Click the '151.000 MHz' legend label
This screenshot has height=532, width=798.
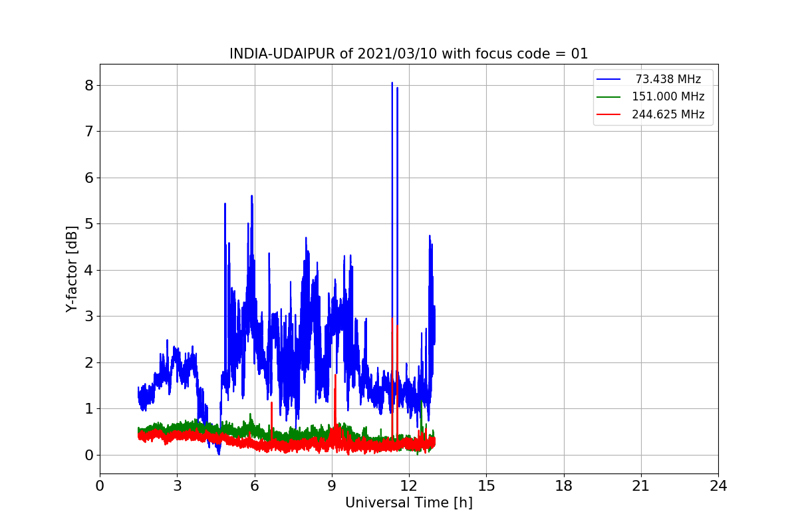pyautogui.click(x=668, y=96)
